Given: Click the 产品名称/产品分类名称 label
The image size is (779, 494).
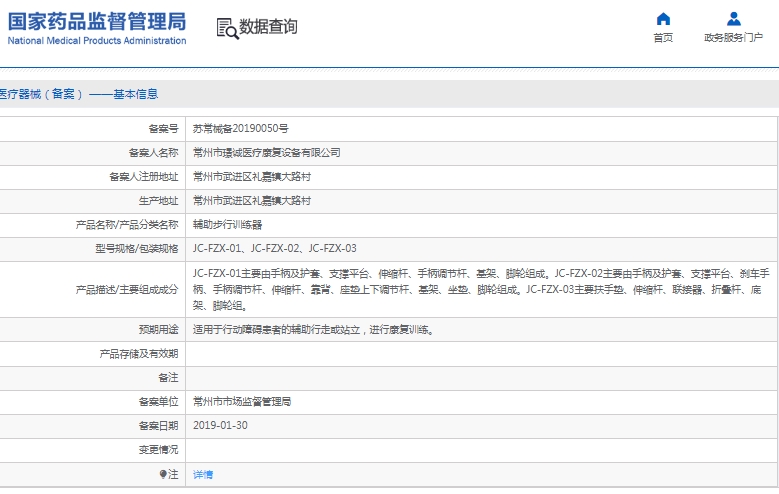Looking at the screenshot, I should [127, 225].
